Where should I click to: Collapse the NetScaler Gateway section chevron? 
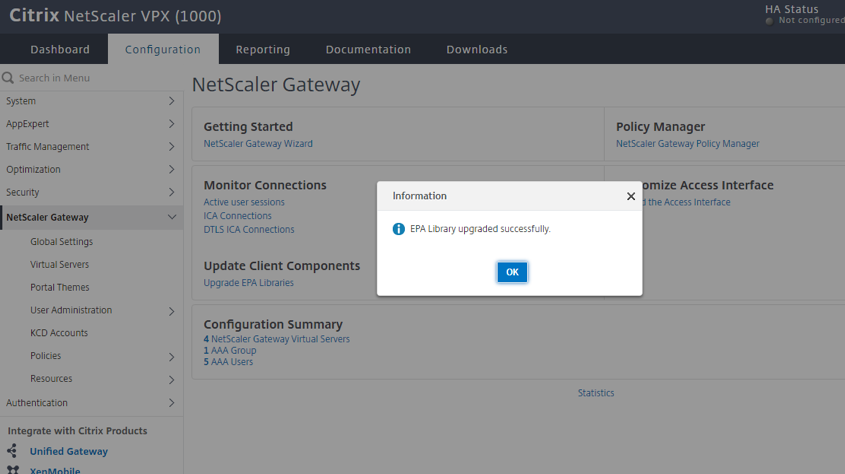pos(171,217)
